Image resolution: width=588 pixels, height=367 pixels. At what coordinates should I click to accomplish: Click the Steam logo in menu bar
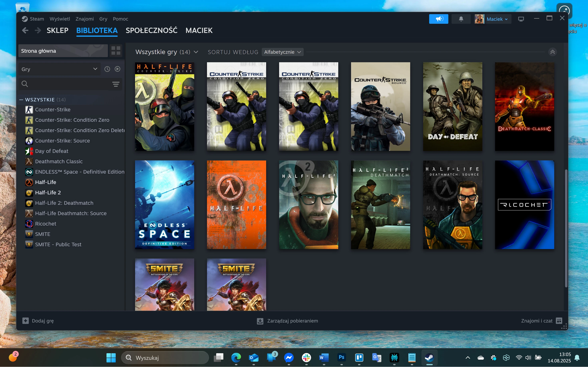click(x=25, y=19)
